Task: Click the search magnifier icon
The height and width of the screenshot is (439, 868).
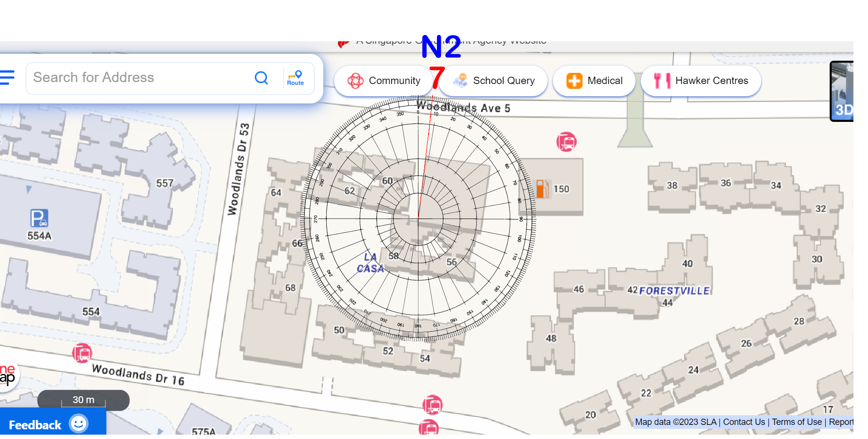Action: coord(261,78)
